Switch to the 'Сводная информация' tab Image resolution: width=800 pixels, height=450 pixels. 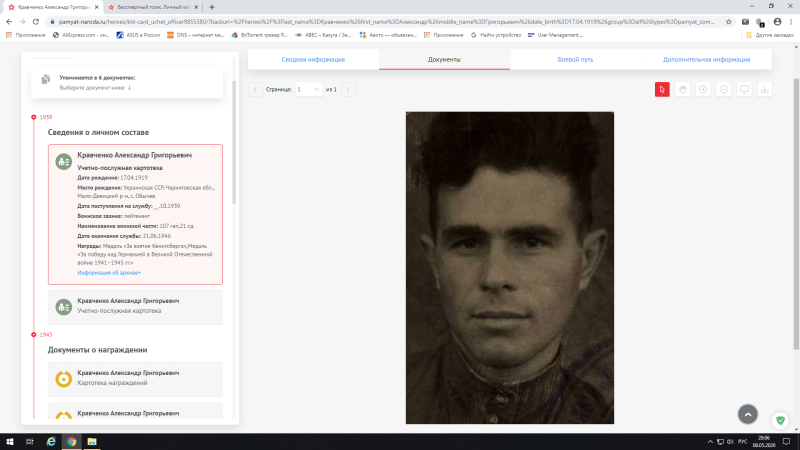pyautogui.click(x=312, y=60)
